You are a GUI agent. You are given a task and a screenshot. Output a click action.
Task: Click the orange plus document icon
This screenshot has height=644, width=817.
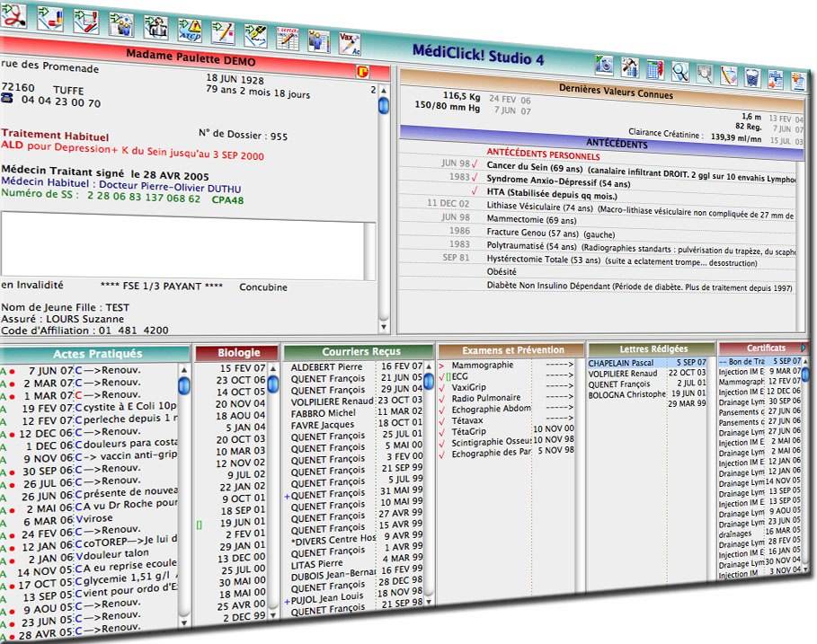pos(798,83)
